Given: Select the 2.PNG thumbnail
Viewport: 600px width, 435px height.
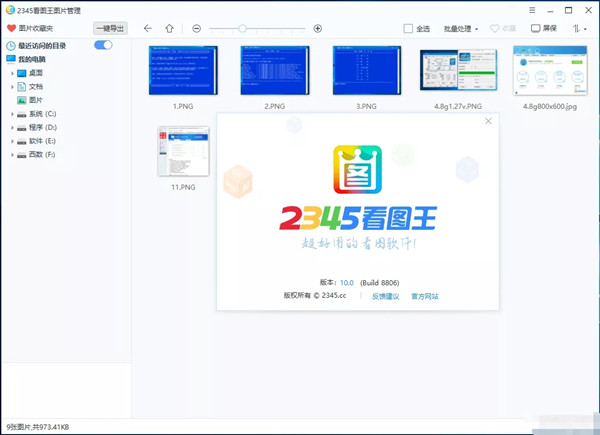Looking at the screenshot, I should click(x=275, y=70).
